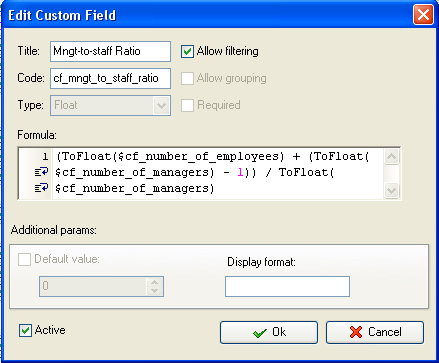439x363 pixels.
Task: Check the Required checkbox
Action: click(187, 105)
